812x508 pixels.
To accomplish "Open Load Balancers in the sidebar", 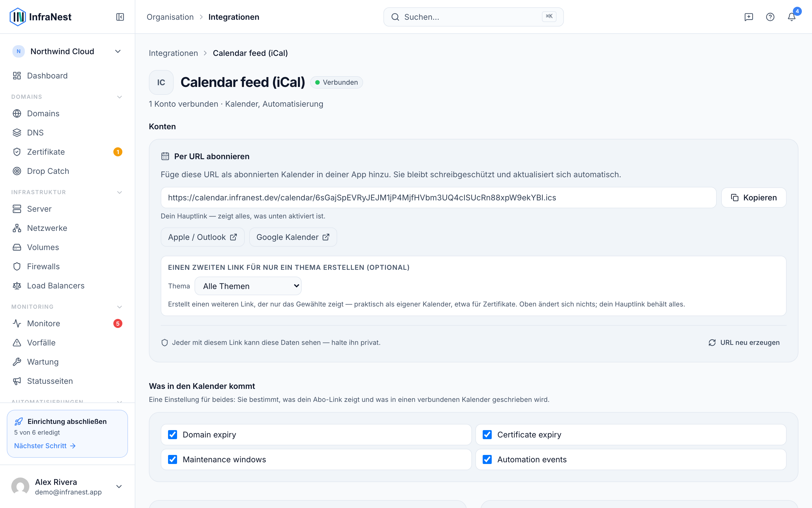I will (x=67, y=286).
